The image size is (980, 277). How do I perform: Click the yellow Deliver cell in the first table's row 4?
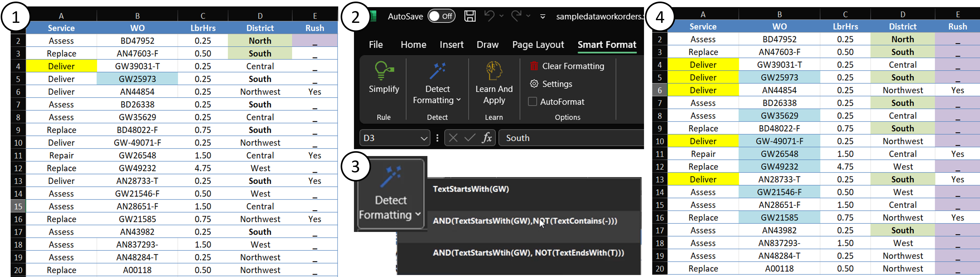pos(61,66)
